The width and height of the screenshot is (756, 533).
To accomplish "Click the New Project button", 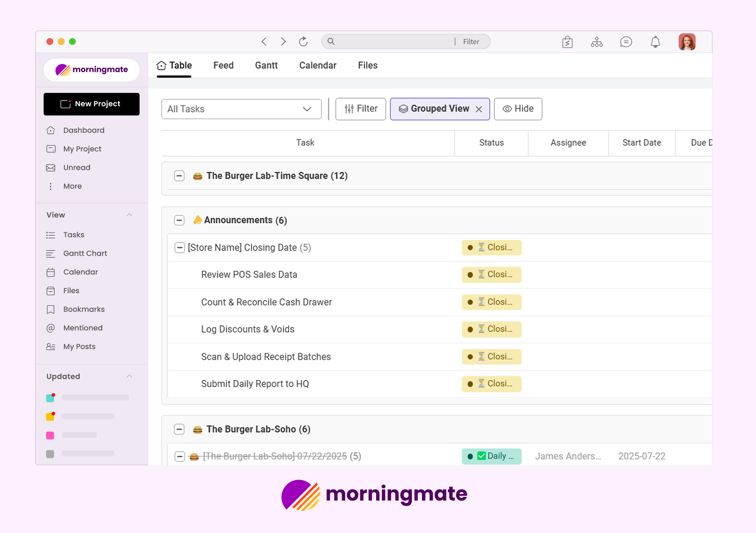I will pyautogui.click(x=91, y=104).
